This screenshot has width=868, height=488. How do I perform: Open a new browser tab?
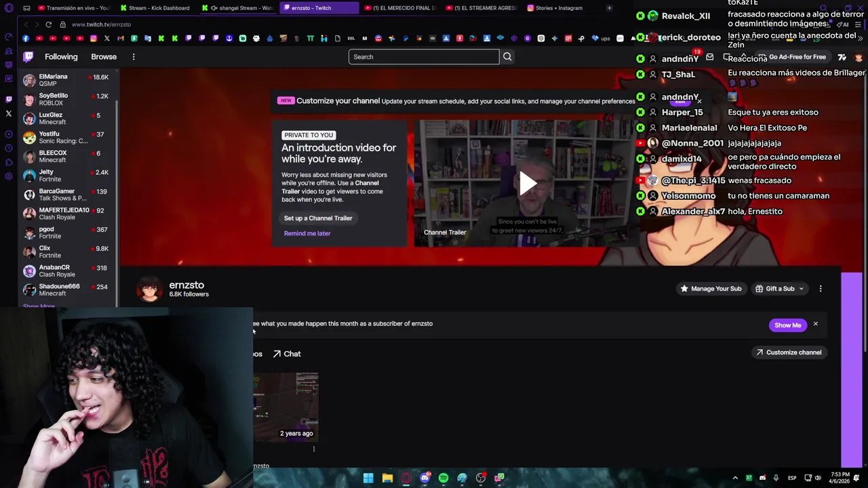[609, 8]
